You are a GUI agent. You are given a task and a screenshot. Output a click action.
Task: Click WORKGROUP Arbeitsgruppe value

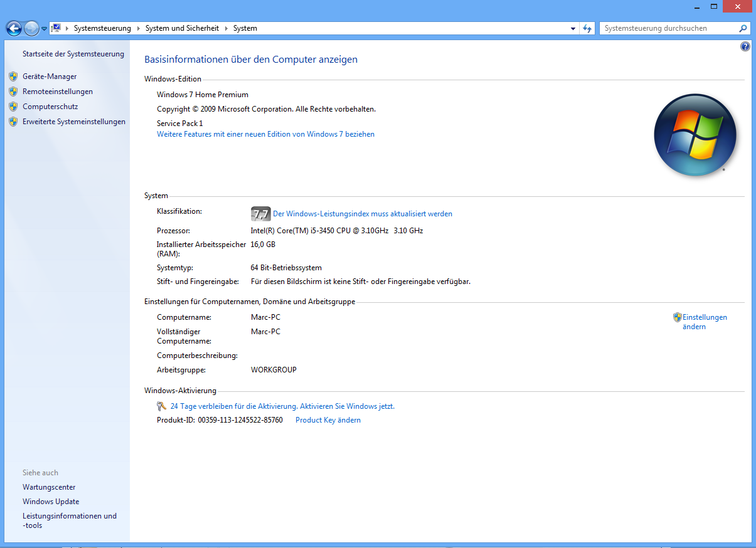(274, 370)
